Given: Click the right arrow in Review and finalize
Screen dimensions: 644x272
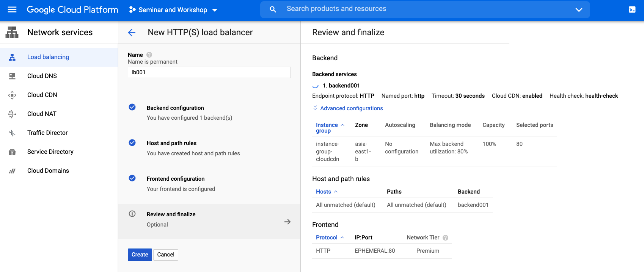Looking at the screenshot, I should 287,222.
